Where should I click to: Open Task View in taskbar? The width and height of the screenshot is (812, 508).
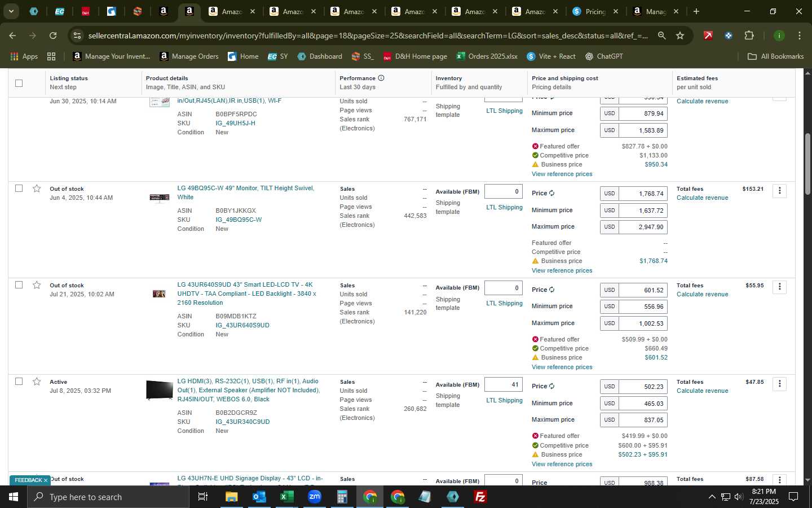(x=203, y=497)
